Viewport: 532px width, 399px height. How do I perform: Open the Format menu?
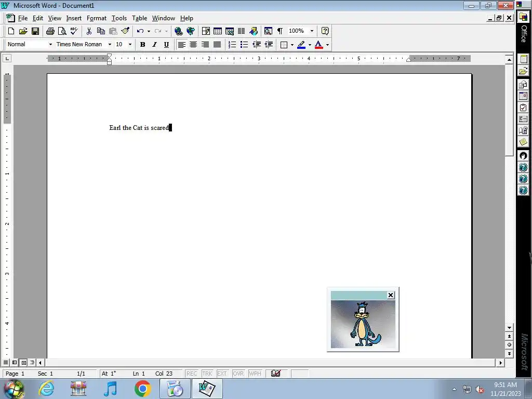pyautogui.click(x=96, y=18)
